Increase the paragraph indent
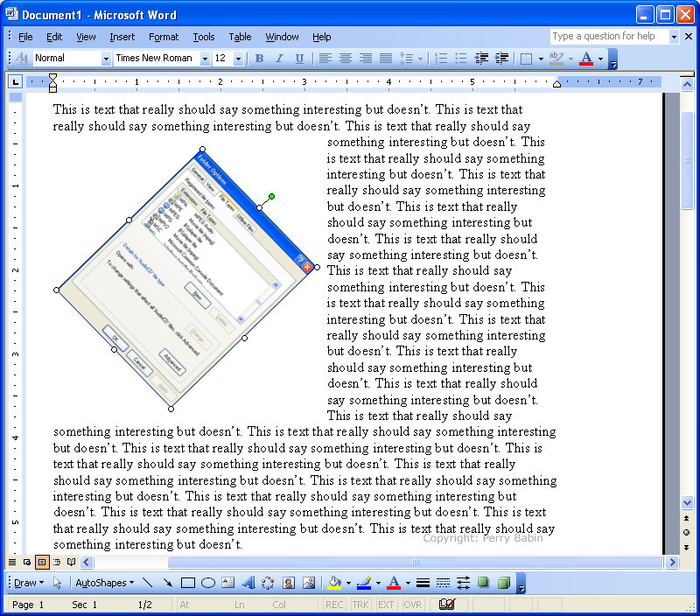The height and width of the screenshot is (616, 700). coord(501,59)
